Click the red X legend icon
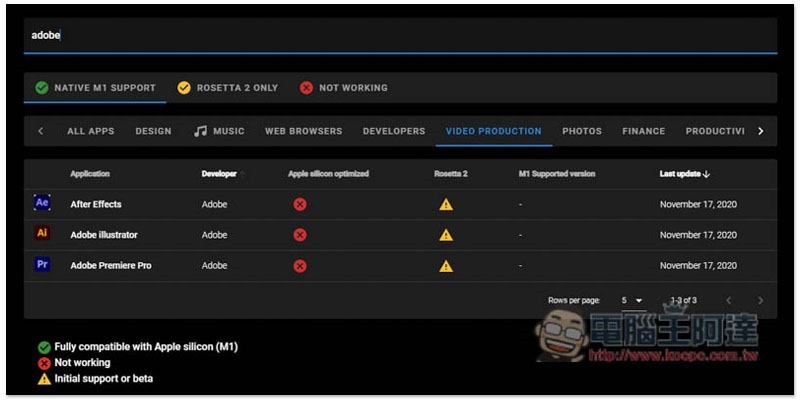The image size is (800, 400). [44, 363]
